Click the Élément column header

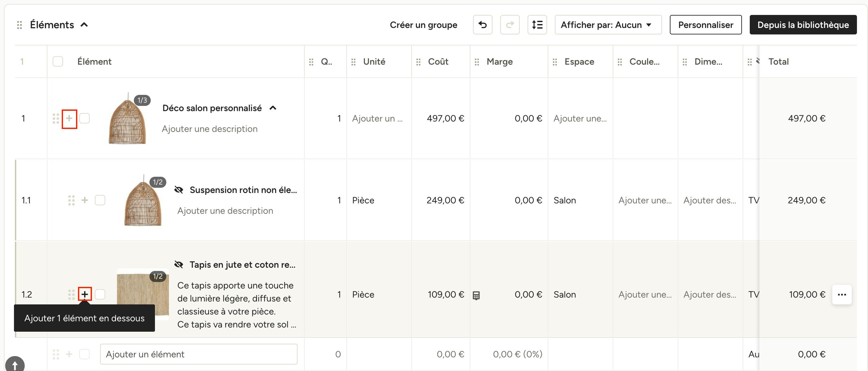pos(94,62)
